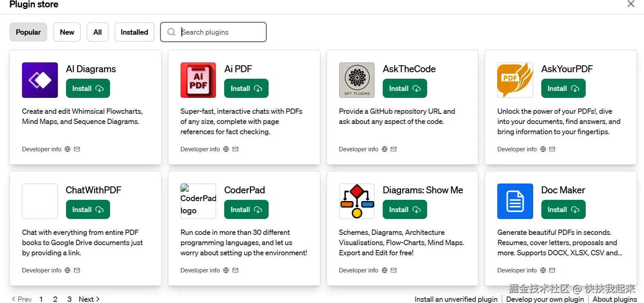Open the Diagrams: Show Me flowchart icon
This screenshot has width=644, height=303.
(357, 201)
